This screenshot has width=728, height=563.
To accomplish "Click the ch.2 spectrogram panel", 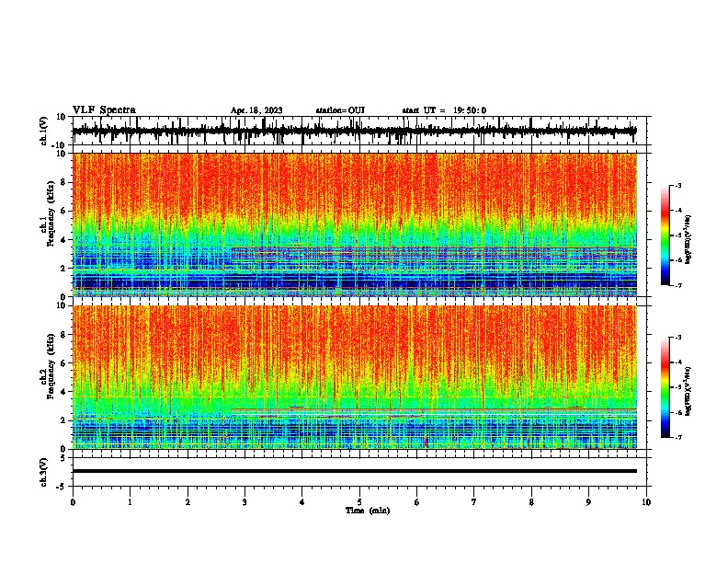I will coord(355,377).
